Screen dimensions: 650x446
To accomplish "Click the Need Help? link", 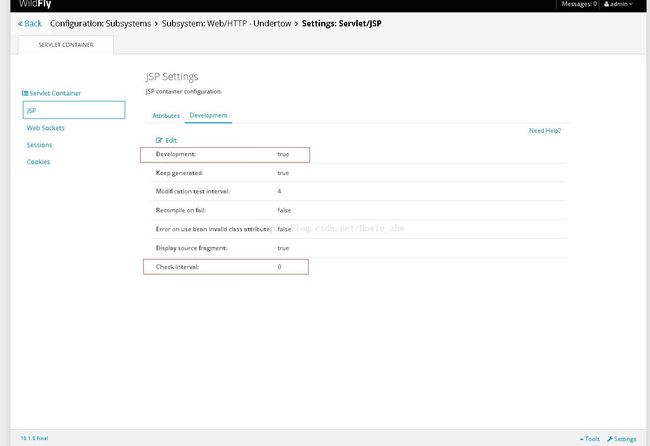I will pyautogui.click(x=545, y=131).
